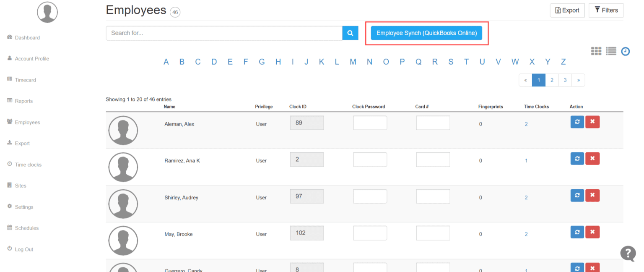
Task: Select Log Out from the sidebar
Action: [x=23, y=249]
